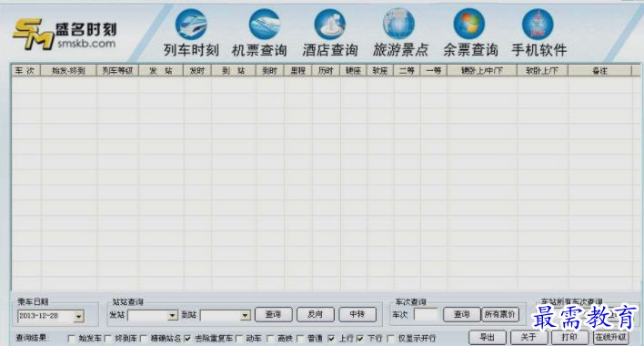Open the 余票查询 icon
The image size is (644, 346).
(x=469, y=25)
